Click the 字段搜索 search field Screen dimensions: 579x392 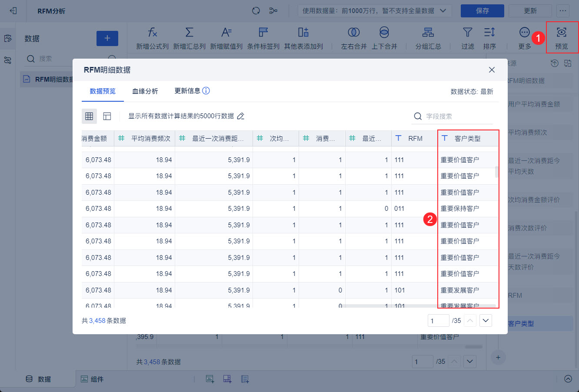456,116
